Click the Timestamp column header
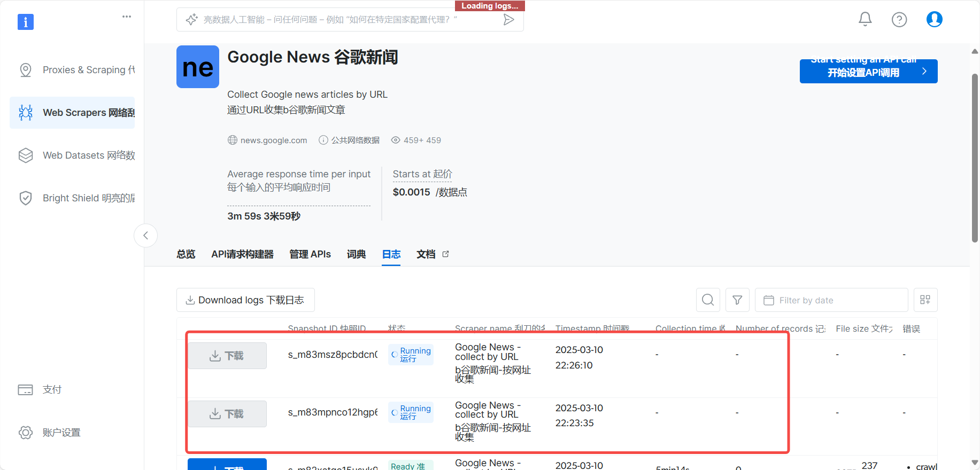980x470 pixels. click(592, 328)
